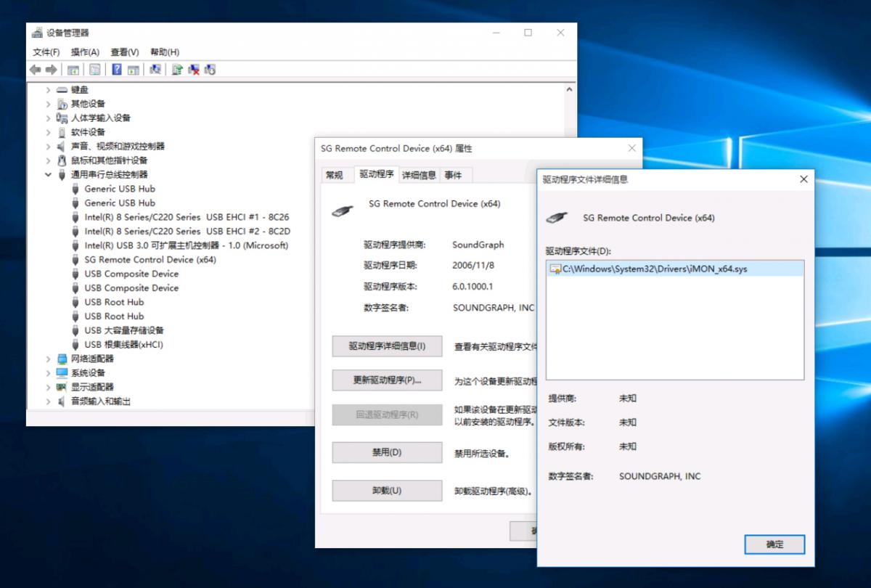Expand the 人体学输入设备 category
This screenshot has width=871, height=588.
(48, 118)
